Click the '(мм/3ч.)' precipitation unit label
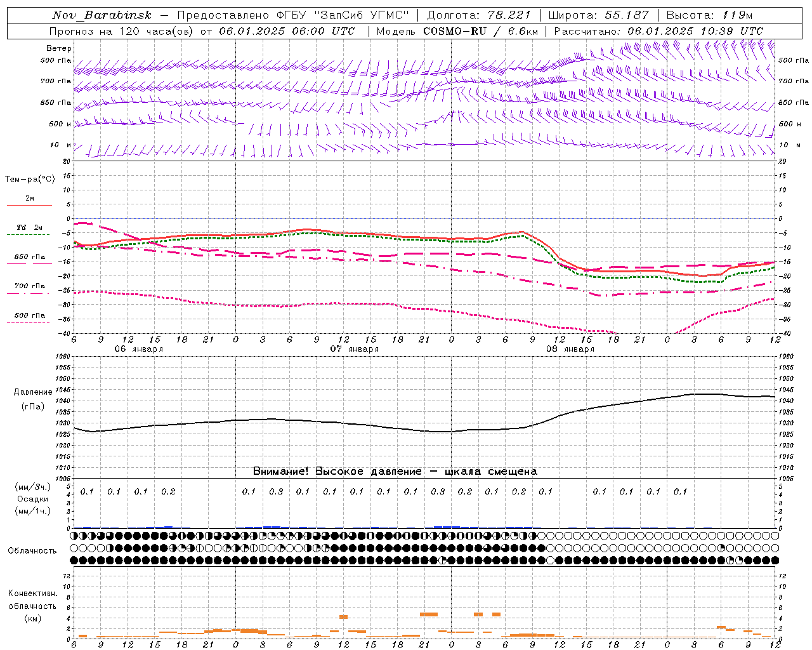This screenshot has width=812, height=650. pos(33,487)
